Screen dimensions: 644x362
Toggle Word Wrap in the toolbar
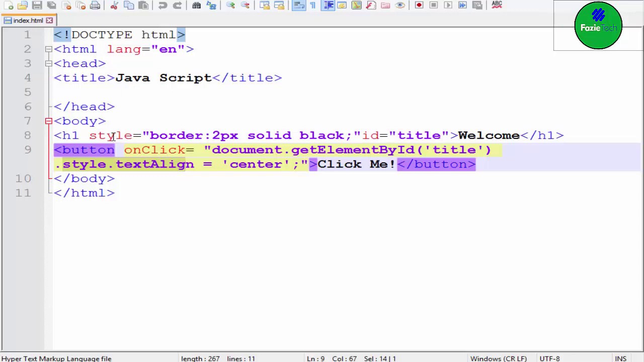[298, 5]
